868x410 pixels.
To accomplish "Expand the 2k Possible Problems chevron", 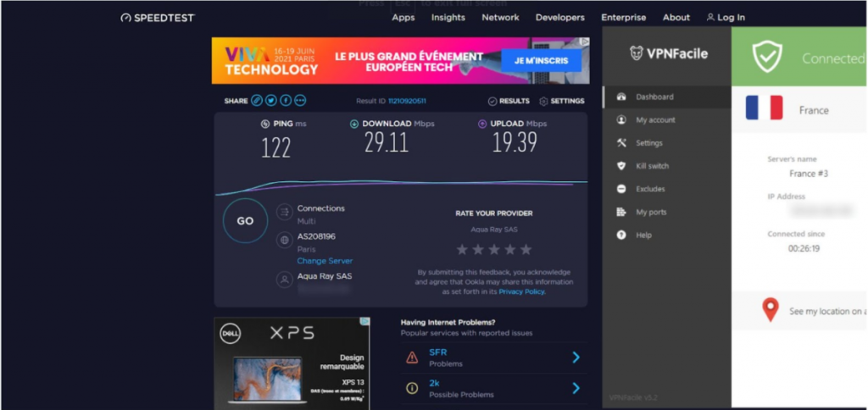I will [x=576, y=389].
